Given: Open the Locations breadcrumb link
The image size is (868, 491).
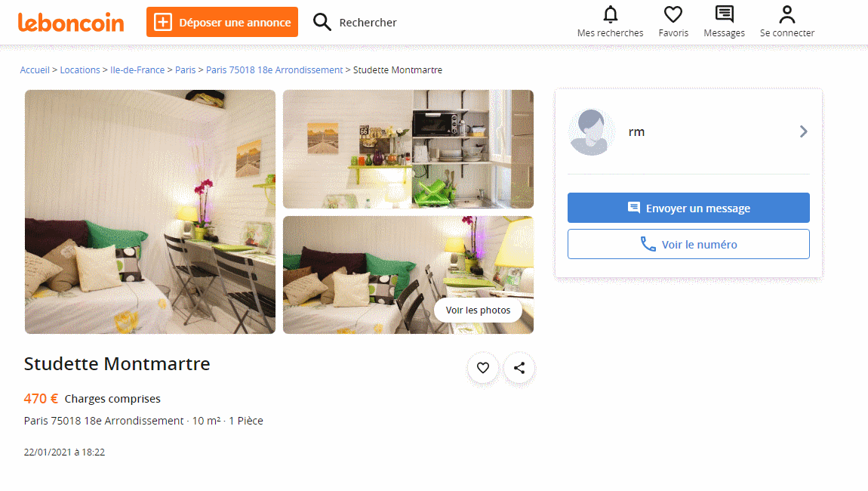Looking at the screenshot, I should (80, 69).
